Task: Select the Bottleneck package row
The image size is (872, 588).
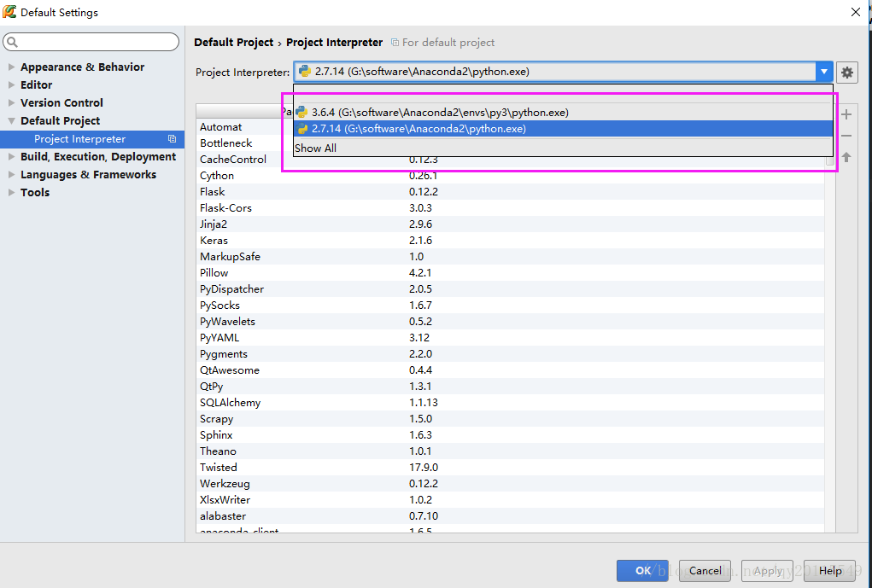Action: pos(510,143)
